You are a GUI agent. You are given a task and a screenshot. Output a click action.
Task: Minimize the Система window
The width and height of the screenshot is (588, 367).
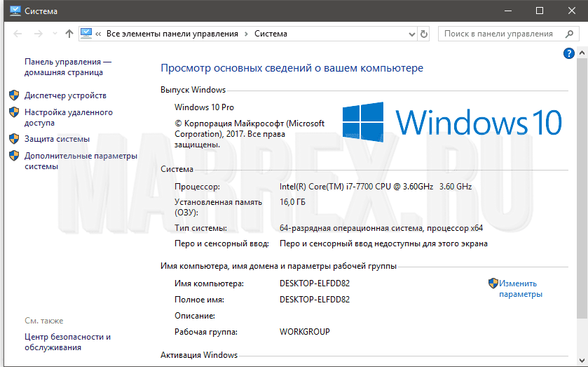pyautogui.click(x=507, y=11)
